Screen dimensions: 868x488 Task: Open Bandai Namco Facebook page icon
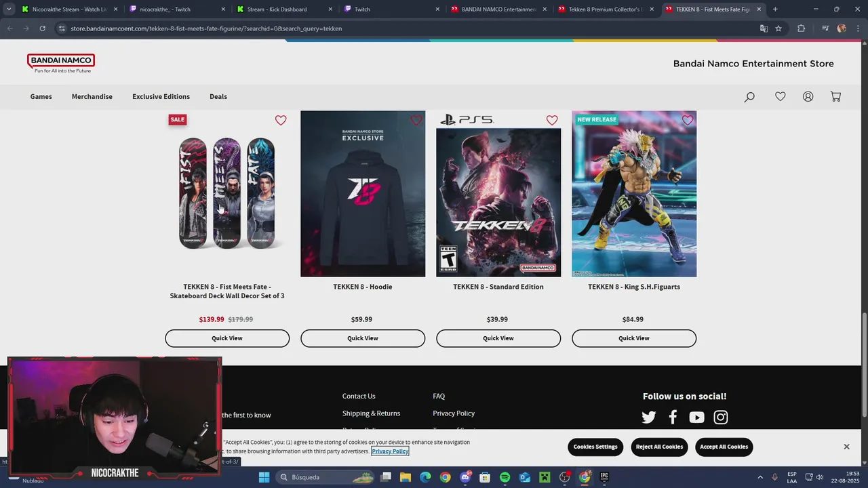pyautogui.click(x=673, y=418)
